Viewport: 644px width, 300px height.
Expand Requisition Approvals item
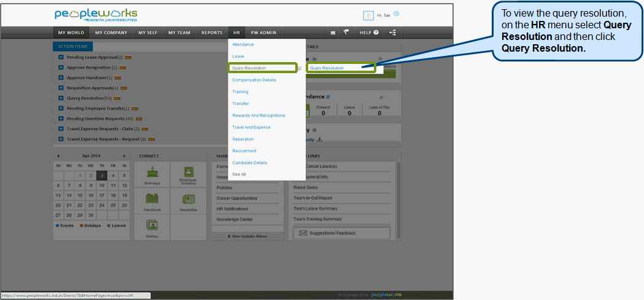(x=61, y=88)
